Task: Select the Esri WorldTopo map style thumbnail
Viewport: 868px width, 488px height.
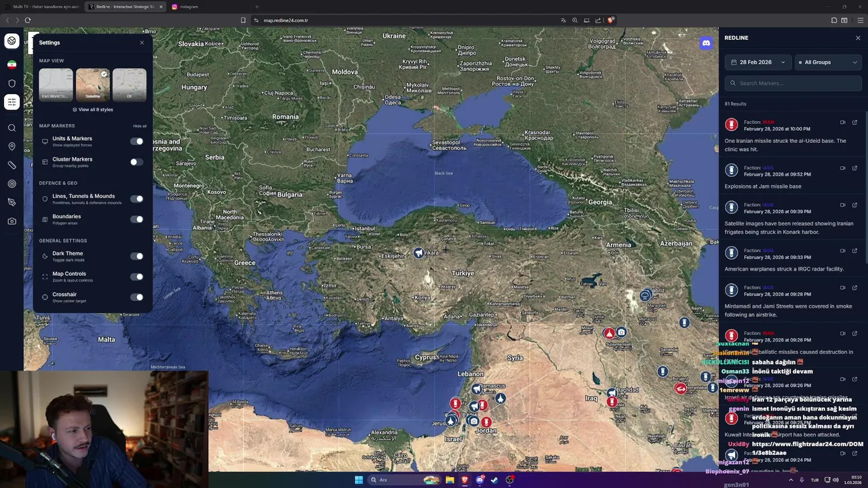Action: pyautogui.click(x=56, y=85)
